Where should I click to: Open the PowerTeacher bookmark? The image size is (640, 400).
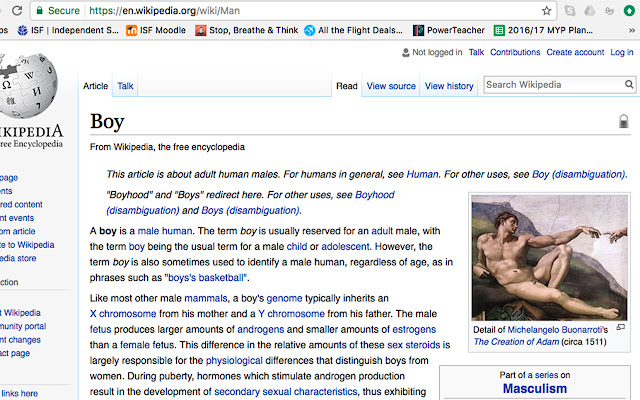(449, 30)
